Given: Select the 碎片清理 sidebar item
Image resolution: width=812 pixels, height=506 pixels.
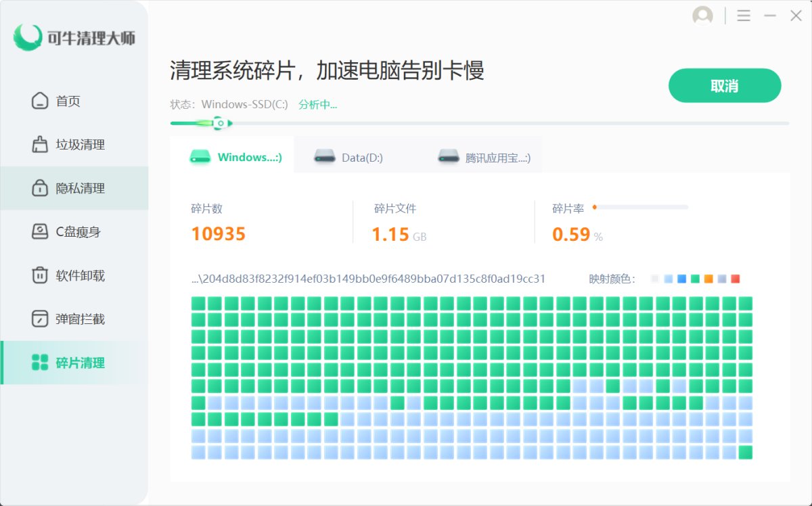Looking at the screenshot, I should (74, 363).
